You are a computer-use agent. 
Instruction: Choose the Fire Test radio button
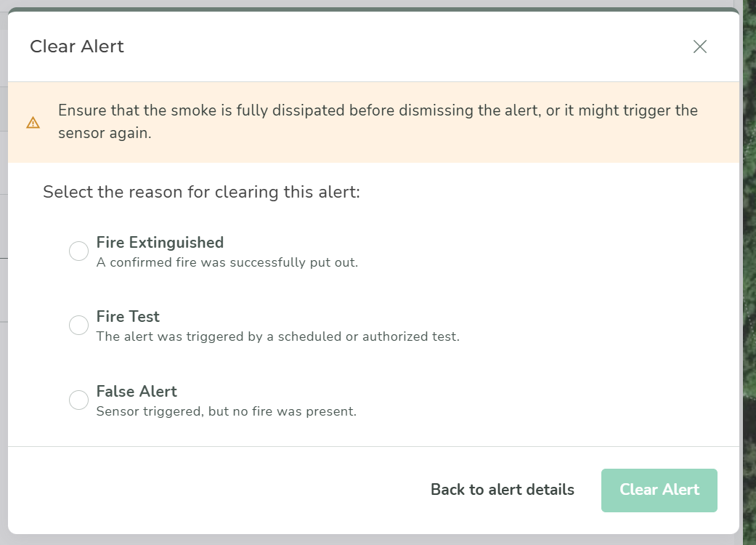tap(78, 326)
